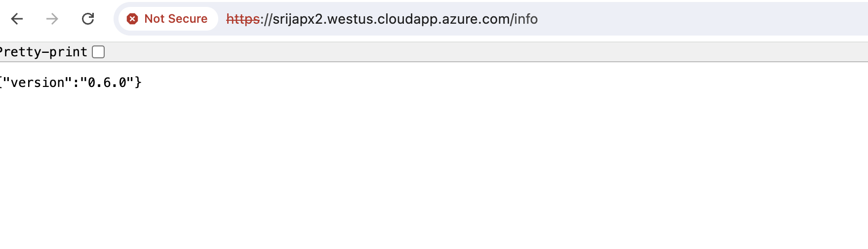Viewport: 868px width, 249px height.
Task: Click the Pretty-print text label
Action: (x=43, y=52)
